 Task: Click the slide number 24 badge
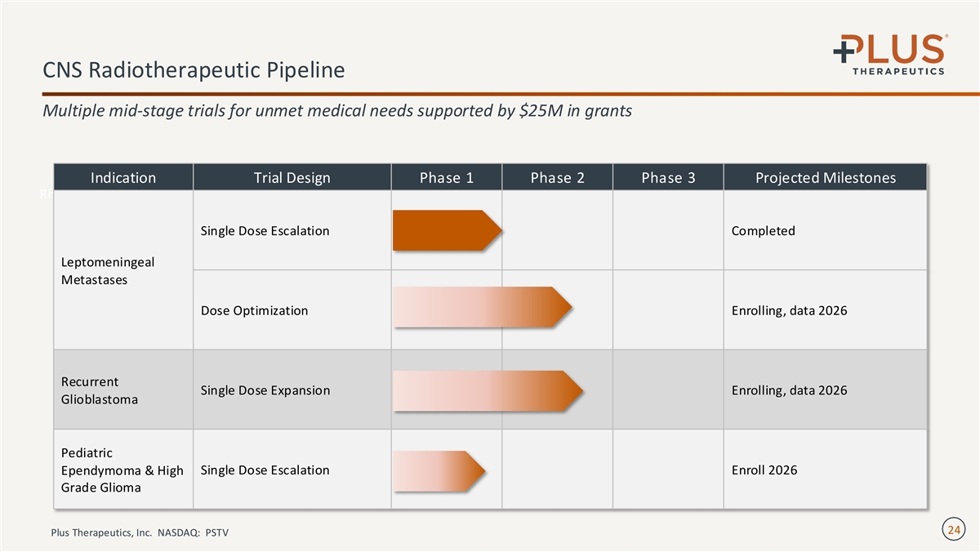click(x=953, y=531)
